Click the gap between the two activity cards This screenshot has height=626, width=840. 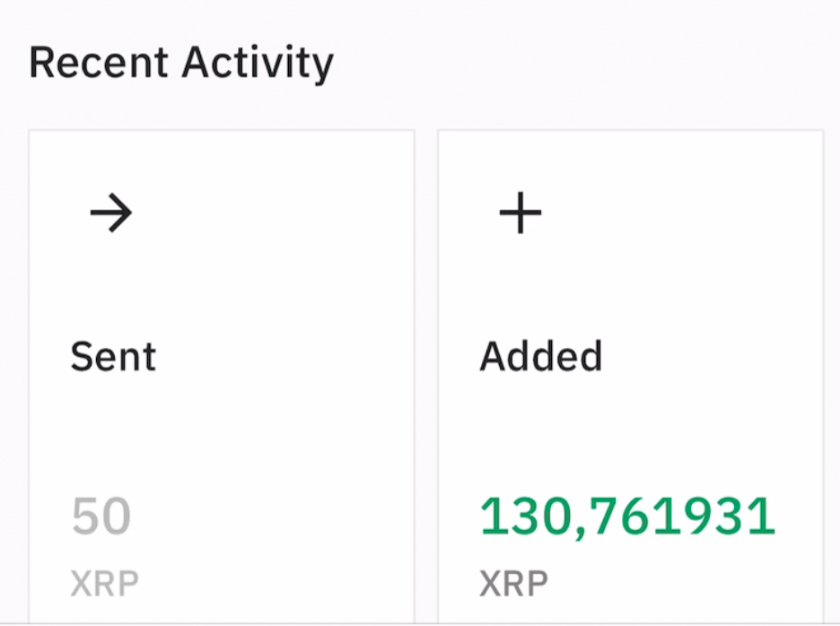(426, 377)
